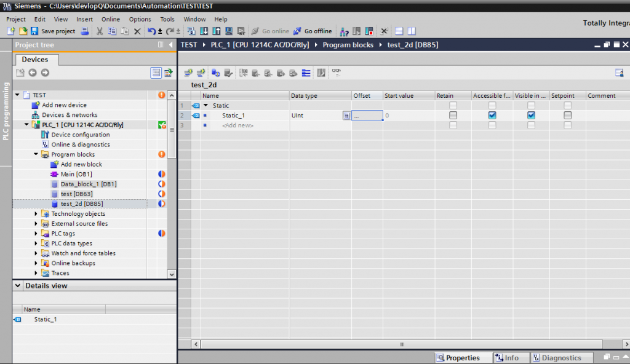Click the Compile icon in the main toolbar
The width and height of the screenshot is (630, 364).
pos(191,31)
